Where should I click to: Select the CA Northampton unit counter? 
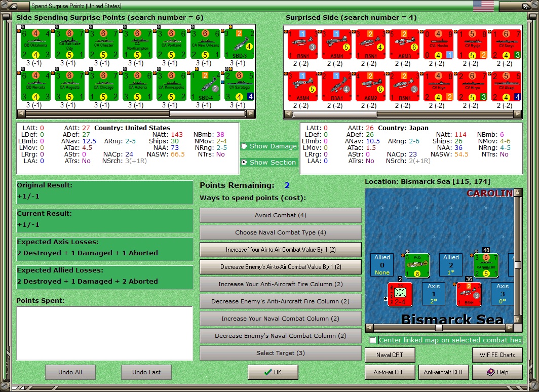(x=137, y=44)
